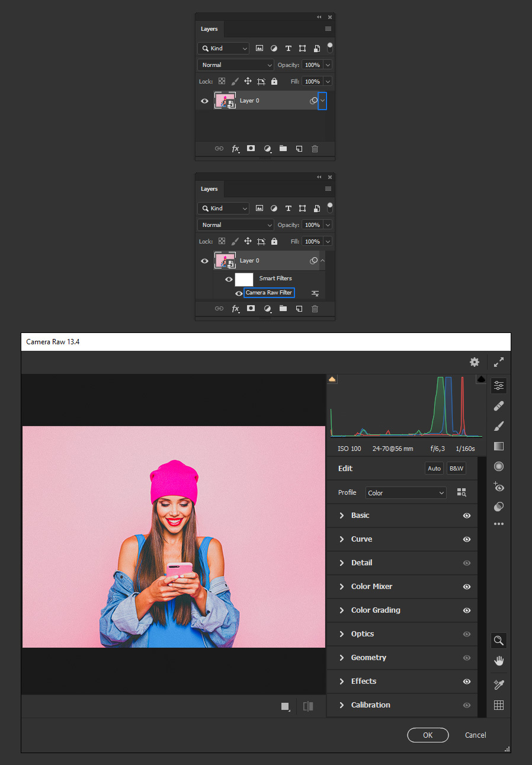Open Normal blend mode dropdown in lower Layers panel
Image resolution: width=532 pixels, height=765 pixels.
[x=236, y=225]
